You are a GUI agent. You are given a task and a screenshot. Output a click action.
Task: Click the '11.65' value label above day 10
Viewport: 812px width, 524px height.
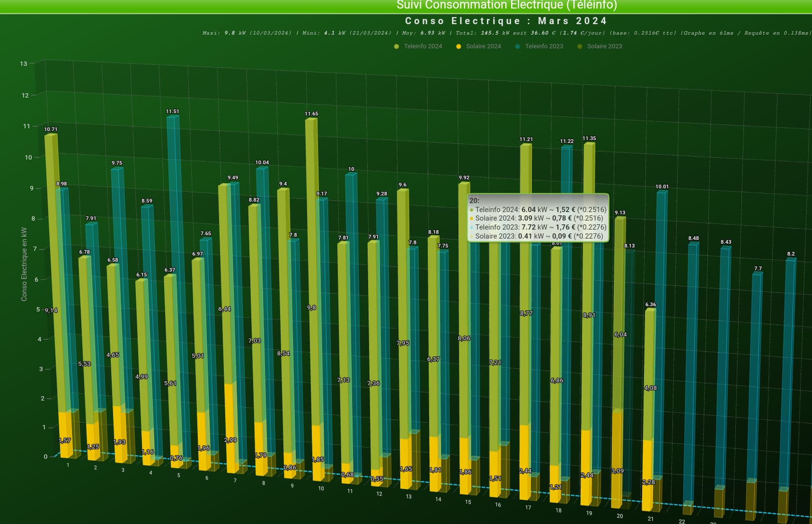[x=311, y=114]
